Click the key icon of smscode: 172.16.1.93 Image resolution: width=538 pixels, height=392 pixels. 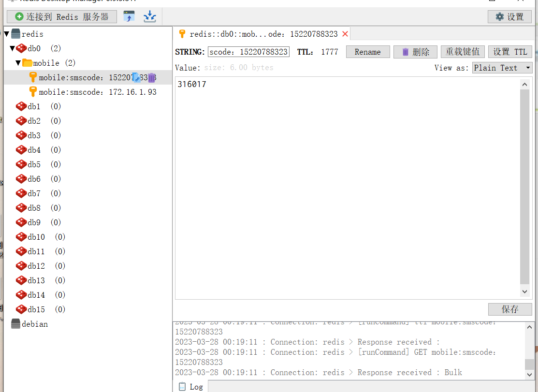(x=33, y=92)
